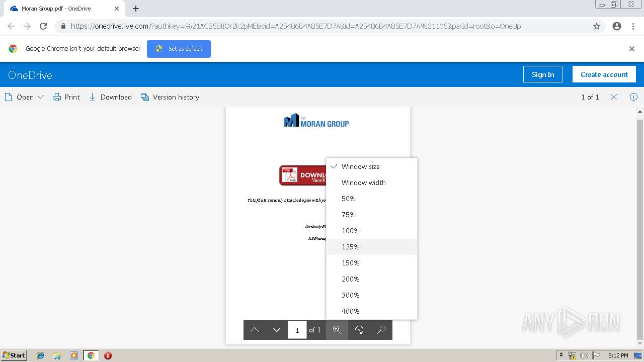
Task: Close the Moran Group.pdf tab
Action: tap(117, 9)
